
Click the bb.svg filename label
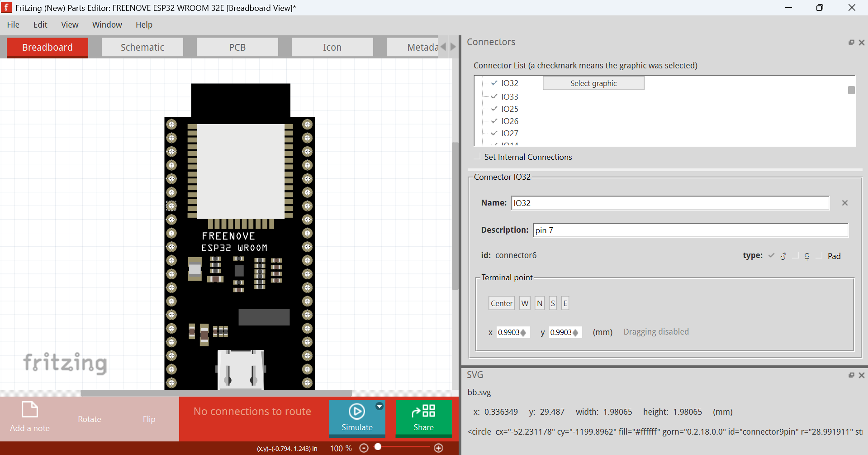coord(479,393)
